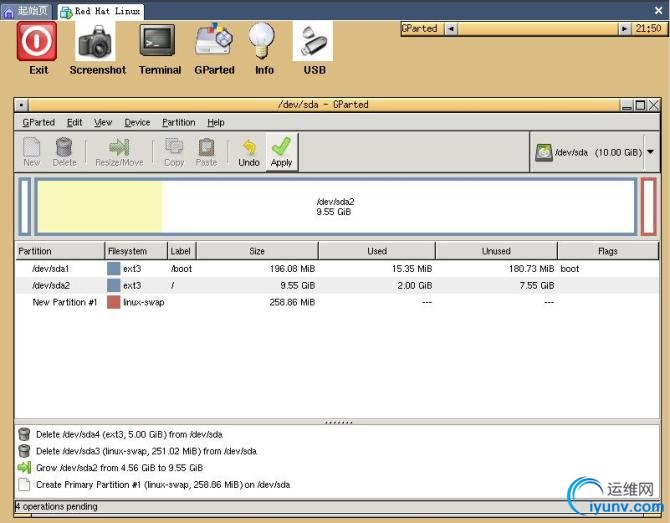670x523 pixels.
Task: Open the Device menu
Action: (137, 123)
